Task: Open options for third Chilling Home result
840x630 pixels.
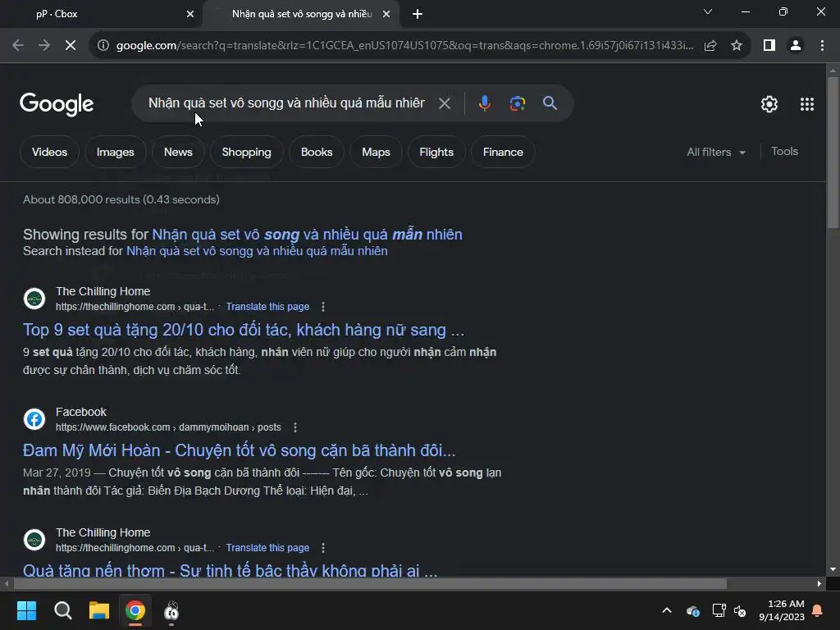Action: [322, 548]
